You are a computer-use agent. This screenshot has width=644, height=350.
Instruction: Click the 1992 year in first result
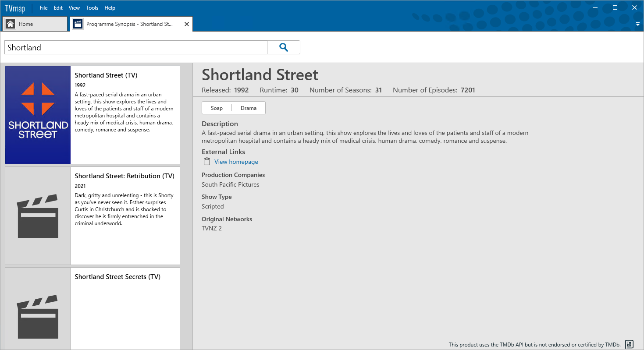(80, 85)
